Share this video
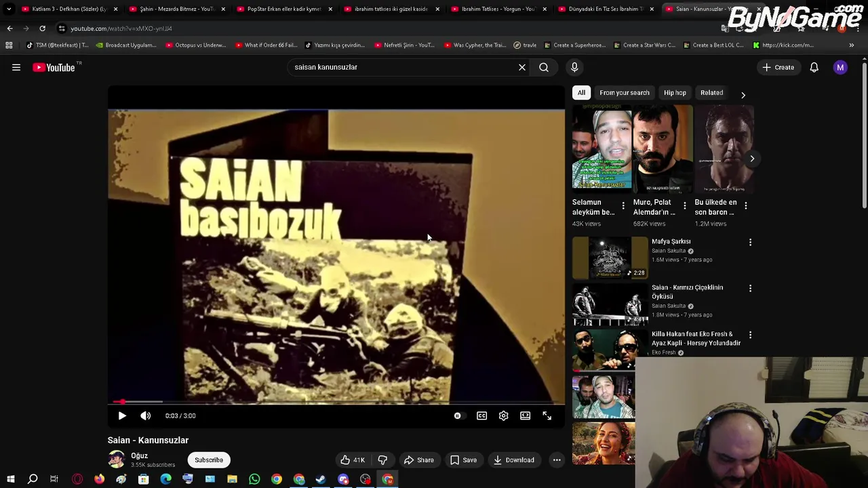This screenshot has height=488, width=868. (x=419, y=460)
